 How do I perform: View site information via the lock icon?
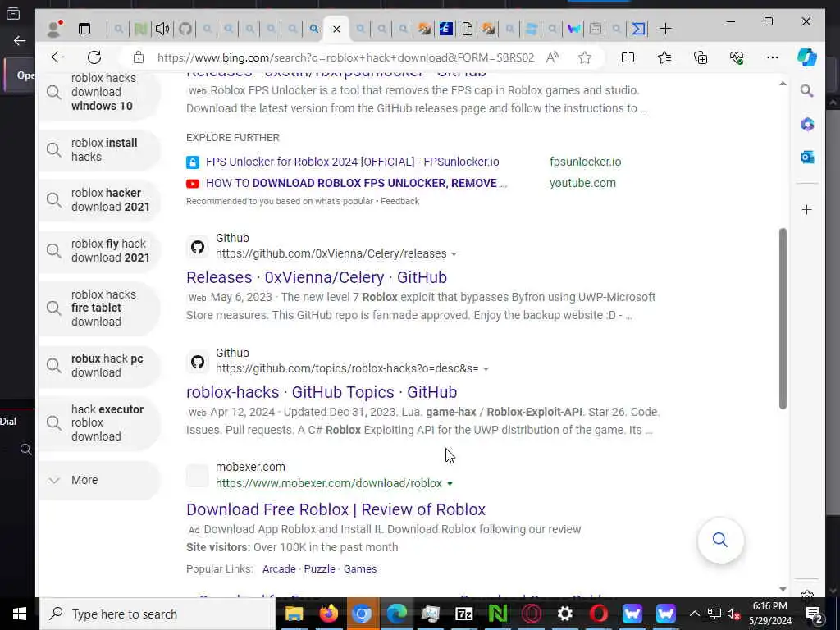tap(138, 57)
